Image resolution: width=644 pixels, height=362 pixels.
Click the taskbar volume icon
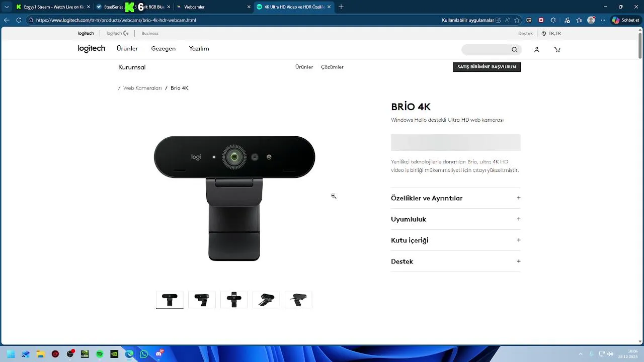click(x=610, y=354)
